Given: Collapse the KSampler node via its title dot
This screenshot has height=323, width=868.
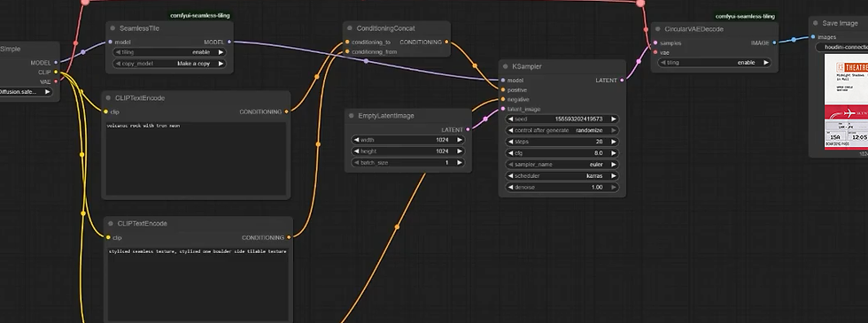Looking at the screenshot, I should [x=505, y=66].
